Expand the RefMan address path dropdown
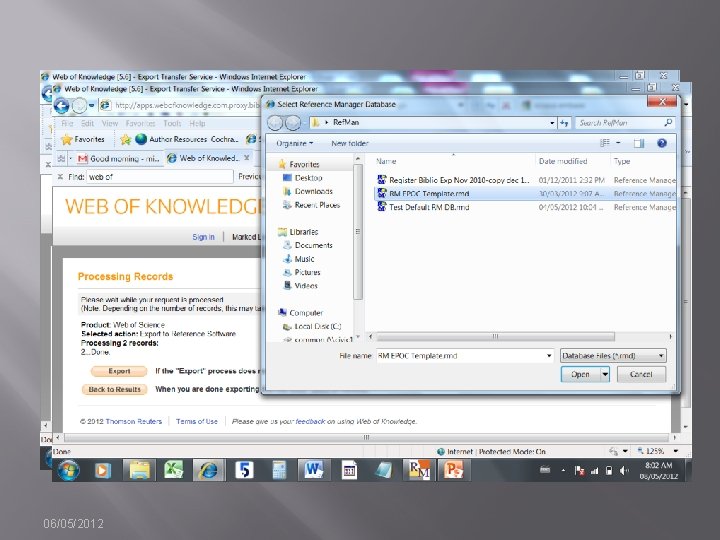720x540 pixels. 552,123
